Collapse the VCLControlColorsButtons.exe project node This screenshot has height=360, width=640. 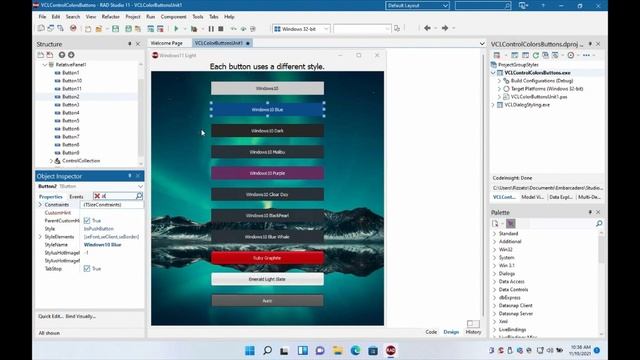pyautogui.click(x=493, y=73)
